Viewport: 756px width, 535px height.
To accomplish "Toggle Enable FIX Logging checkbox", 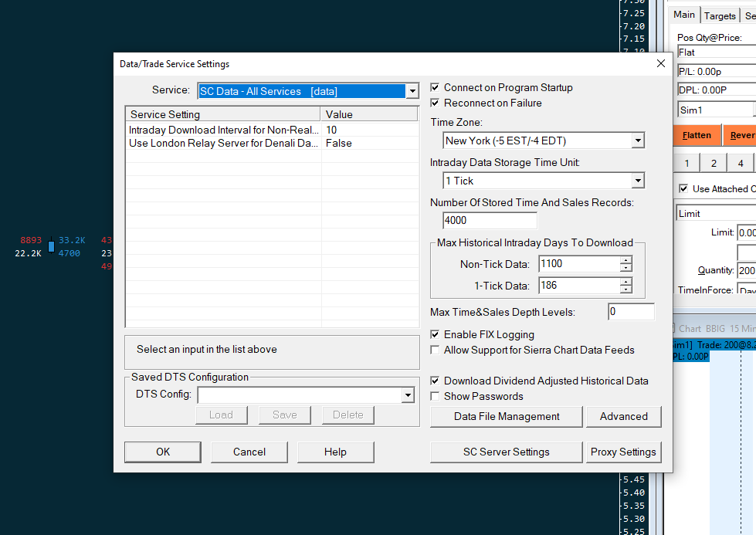I will 435,334.
